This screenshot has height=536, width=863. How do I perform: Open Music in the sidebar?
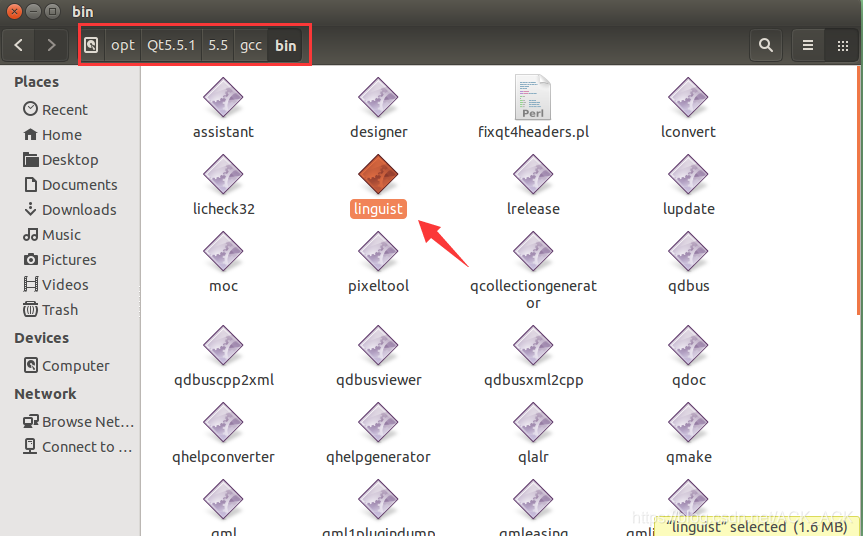[52, 235]
